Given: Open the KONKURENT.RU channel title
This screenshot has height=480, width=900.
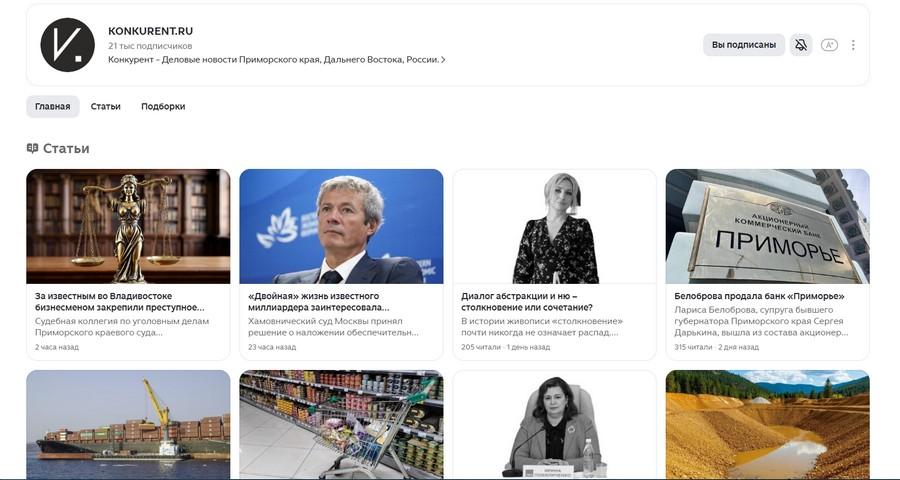Looking at the screenshot, I should click(150, 31).
